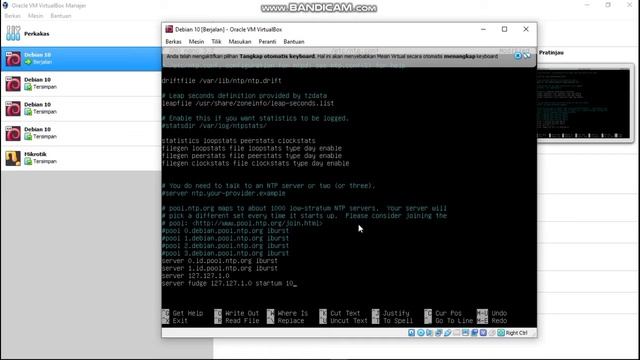Viewport: 640px width, 360px height.
Task: Click the Debian 10 window title icon
Action: tap(169, 29)
